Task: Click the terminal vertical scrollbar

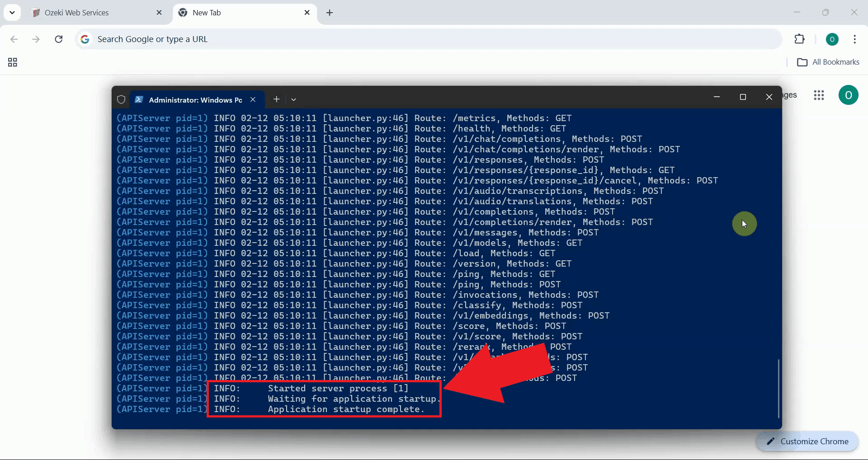Action: pyautogui.click(x=778, y=389)
